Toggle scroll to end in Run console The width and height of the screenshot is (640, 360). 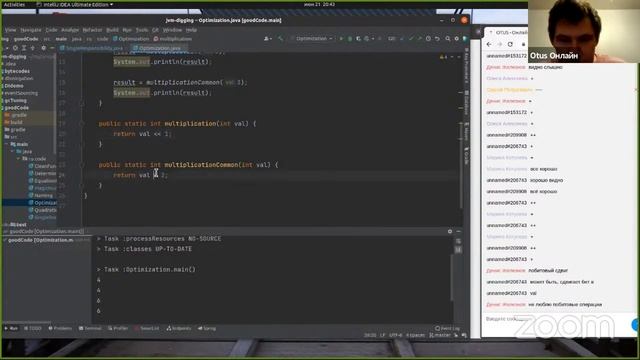tap(458, 249)
